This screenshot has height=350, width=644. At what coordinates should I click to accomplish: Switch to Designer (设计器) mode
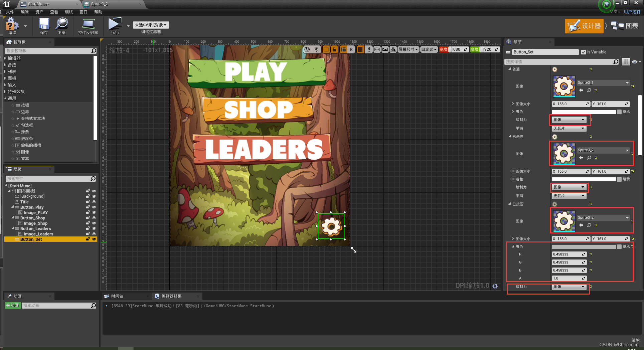coord(585,26)
